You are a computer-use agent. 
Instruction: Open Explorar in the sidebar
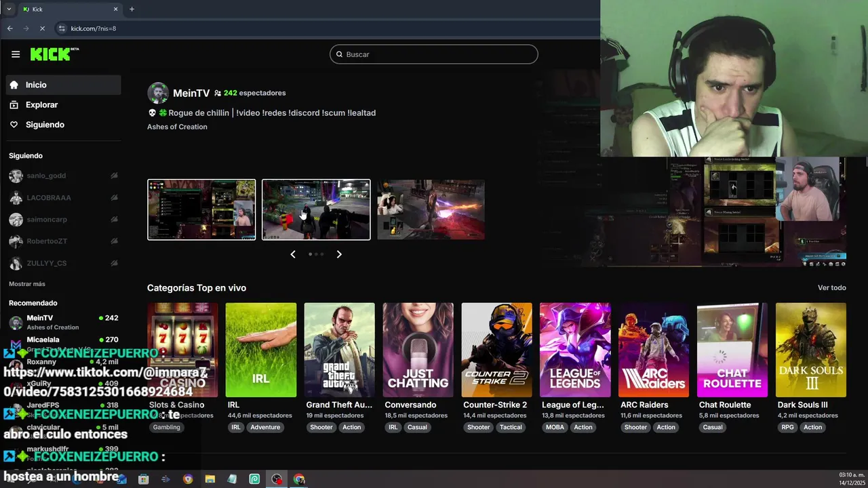pyautogui.click(x=64, y=105)
